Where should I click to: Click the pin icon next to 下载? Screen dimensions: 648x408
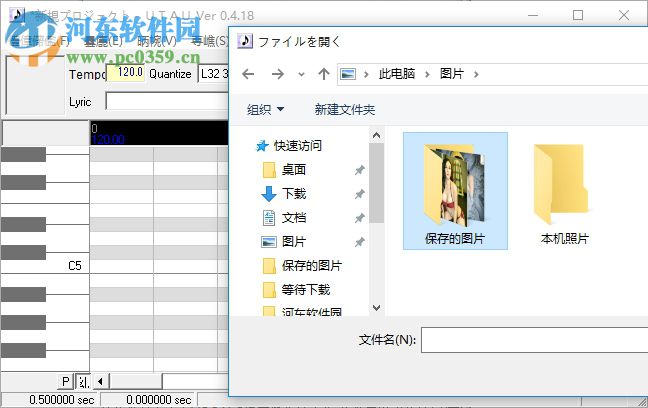pos(360,194)
